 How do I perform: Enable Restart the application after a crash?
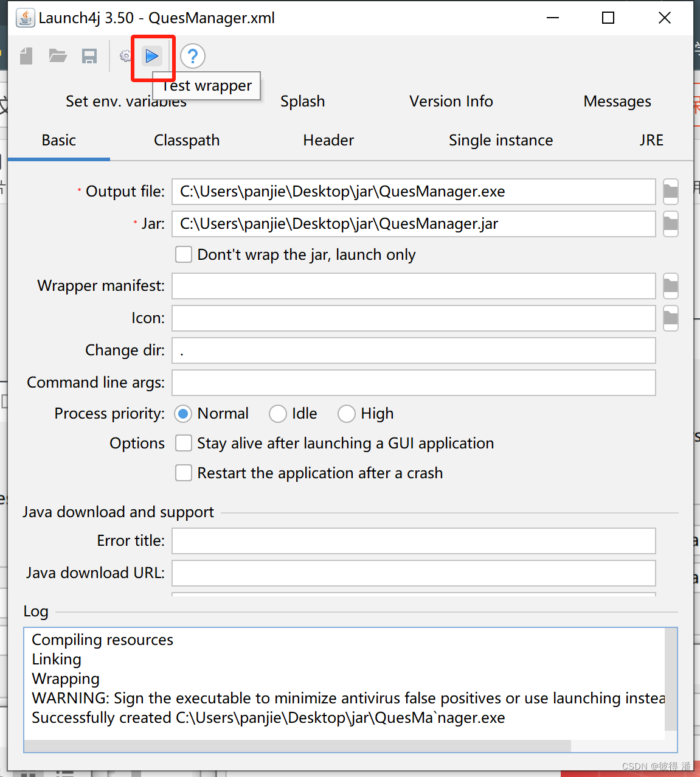184,473
